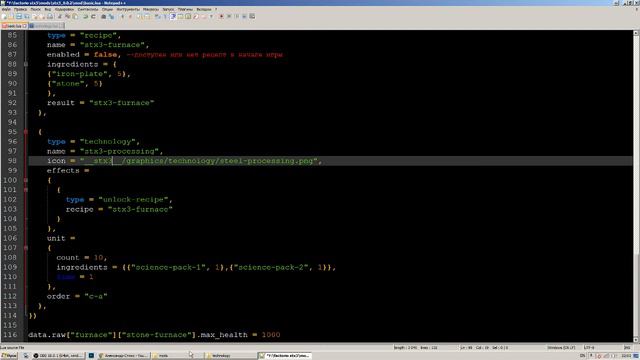640x360 pixels.
Task: Open the Опции menu
Action: click(107, 9)
